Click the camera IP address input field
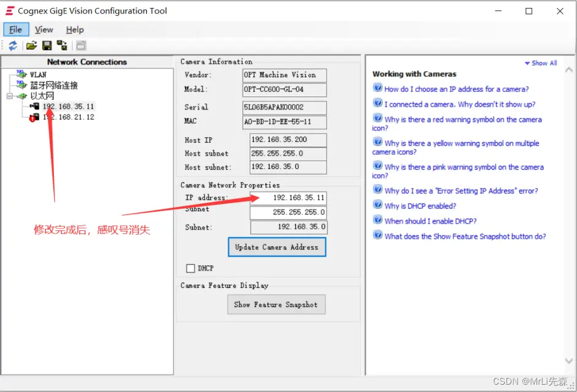 point(288,198)
